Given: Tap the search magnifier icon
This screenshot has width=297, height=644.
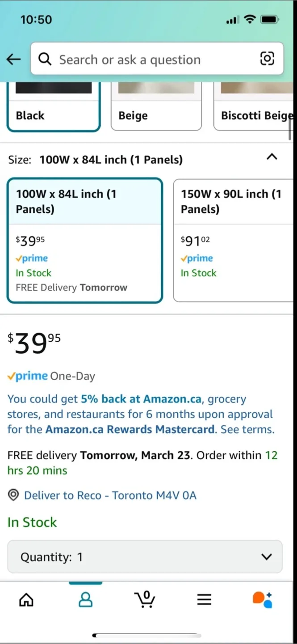Looking at the screenshot, I should coord(45,59).
